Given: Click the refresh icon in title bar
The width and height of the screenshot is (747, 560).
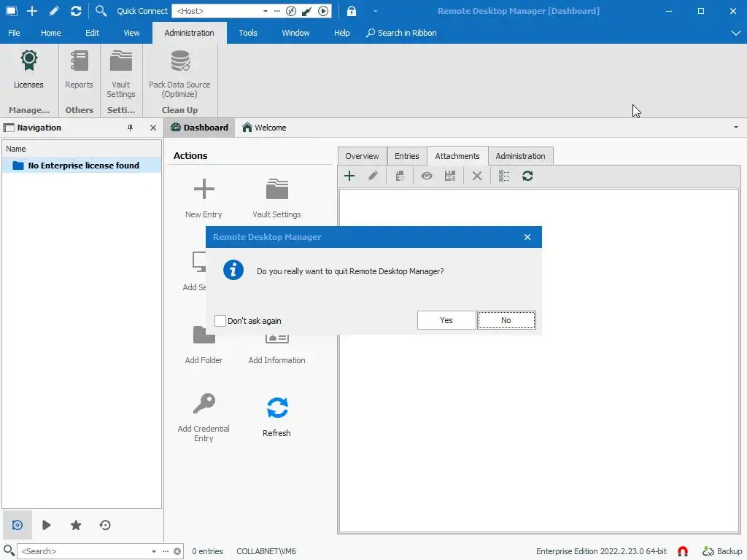Looking at the screenshot, I should pyautogui.click(x=76, y=10).
